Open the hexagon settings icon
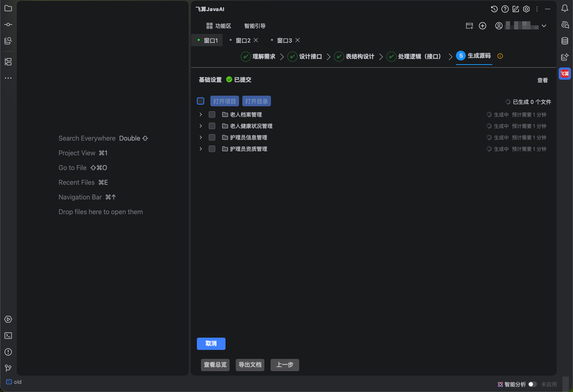Screen dimensions: 573x392 (x=526, y=9)
